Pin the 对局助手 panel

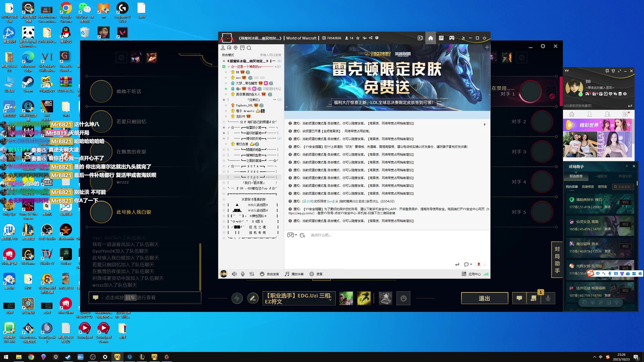coord(627,166)
